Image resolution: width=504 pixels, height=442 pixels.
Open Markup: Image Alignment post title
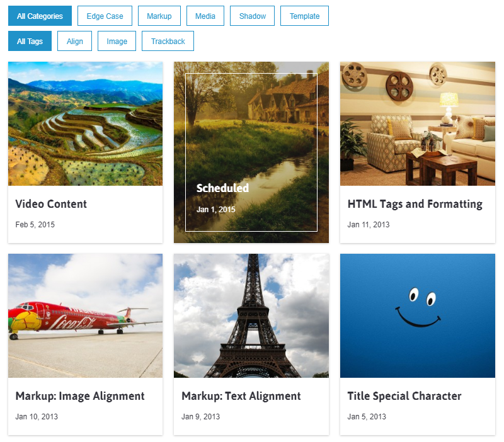point(80,396)
